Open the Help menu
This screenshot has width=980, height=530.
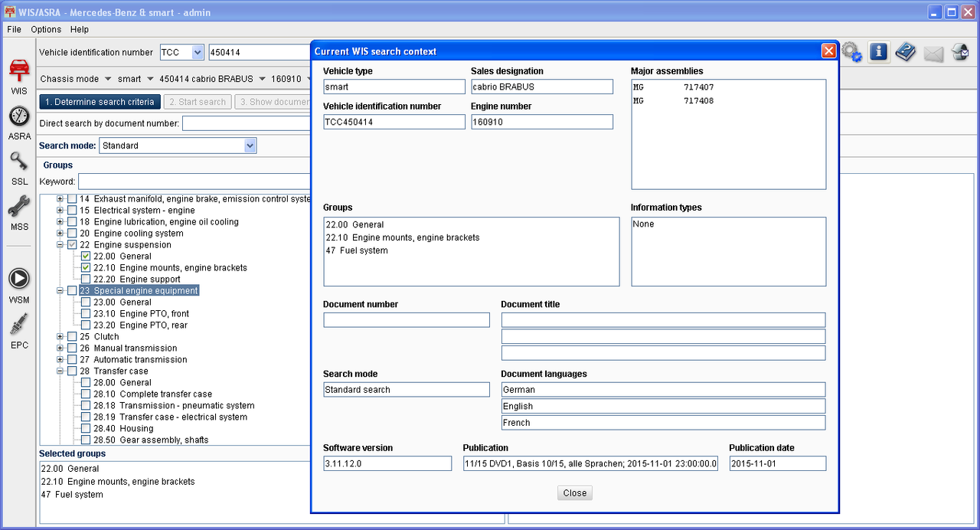click(80, 29)
